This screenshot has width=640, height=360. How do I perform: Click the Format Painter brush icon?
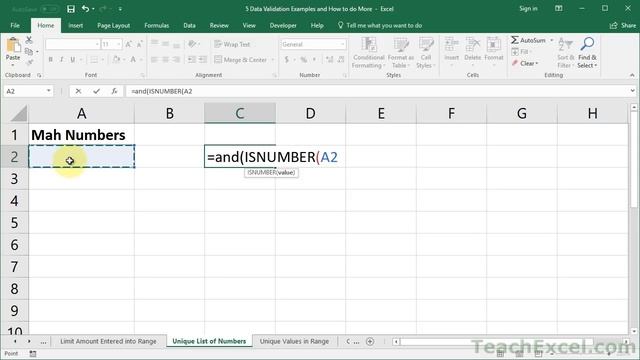click(29, 62)
